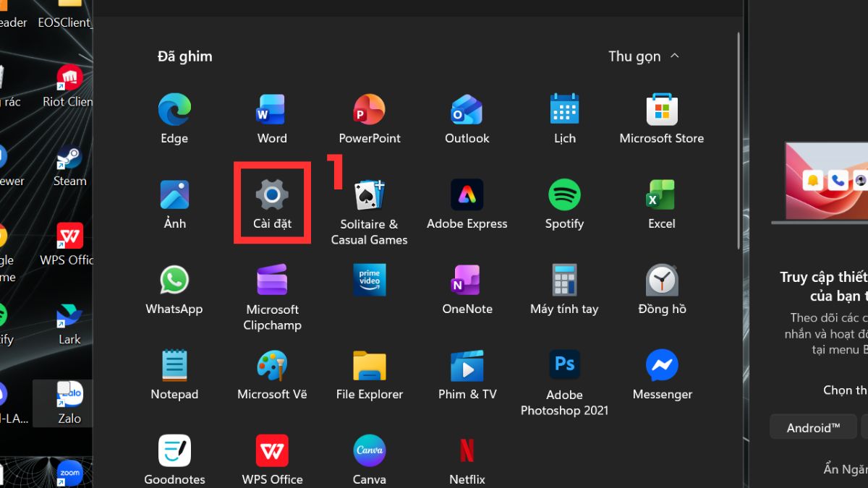
Task: Collapse pinned apps with Thu gọn
Action: (x=644, y=56)
